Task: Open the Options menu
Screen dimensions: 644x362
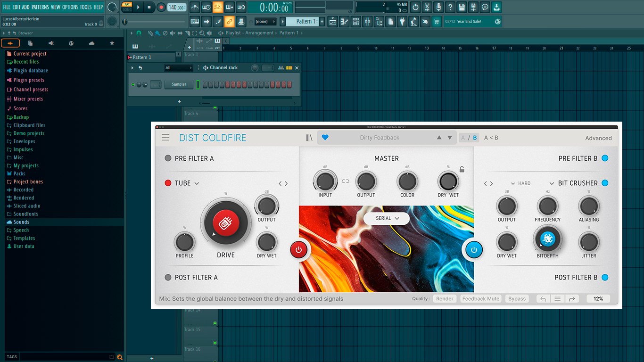Action: click(70, 7)
